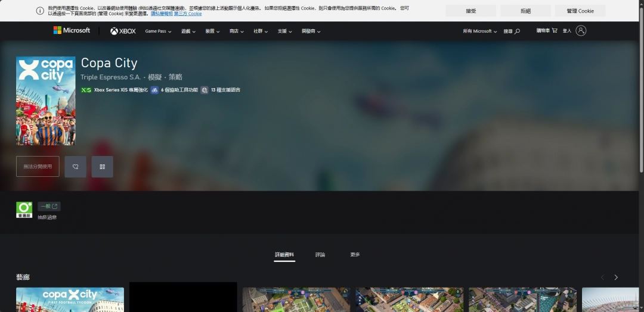Screen dimensions: 644x312
Task: Select the 更多 tab
Action: (355, 255)
